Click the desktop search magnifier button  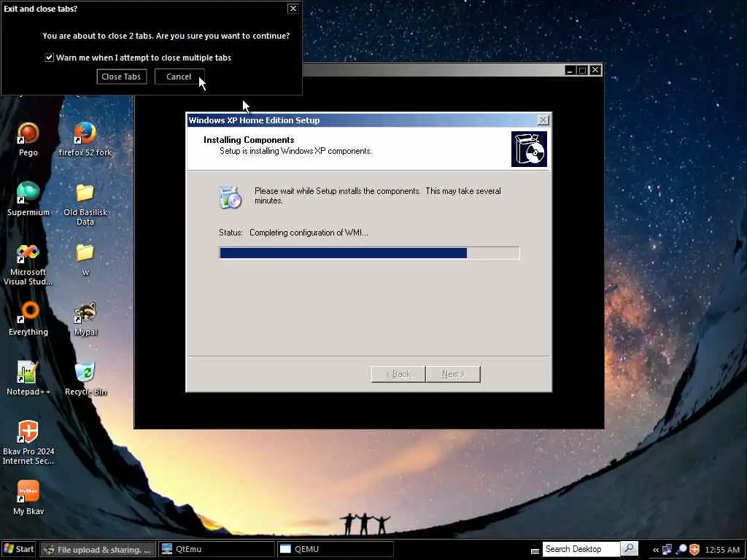pyautogui.click(x=630, y=548)
